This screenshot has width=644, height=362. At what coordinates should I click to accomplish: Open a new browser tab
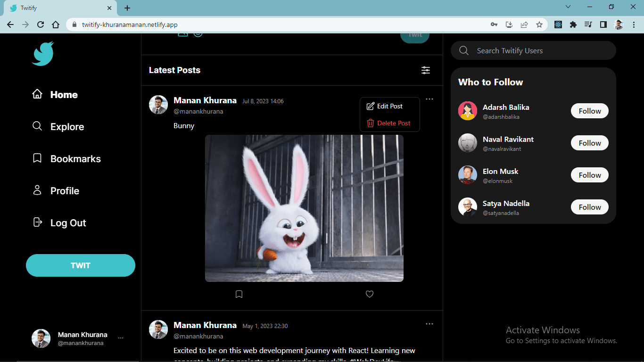pos(127,8)
